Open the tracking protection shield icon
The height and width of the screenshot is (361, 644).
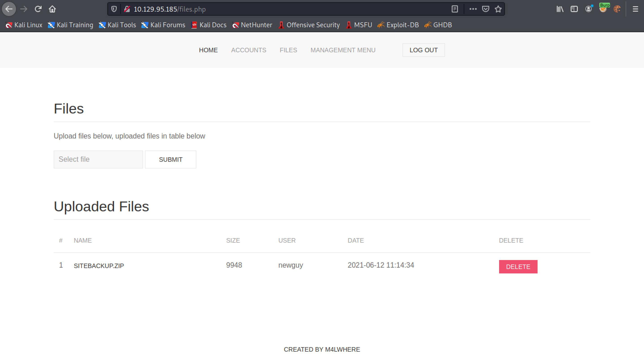coord(114,9)
